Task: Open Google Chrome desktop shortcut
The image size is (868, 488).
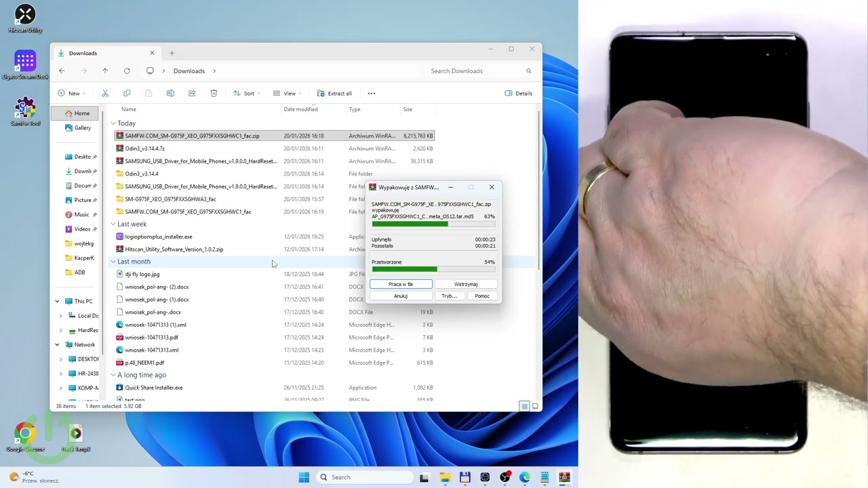Action: (25, 437)
